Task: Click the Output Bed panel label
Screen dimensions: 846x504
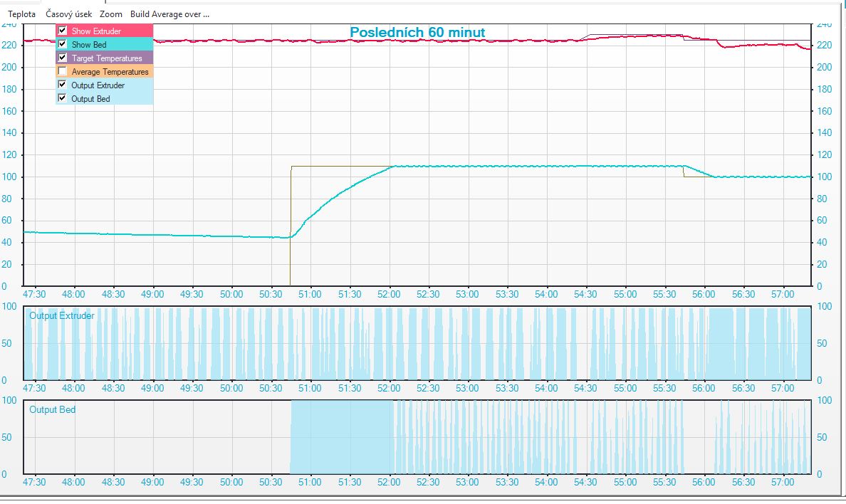Action: coord(52,409)
